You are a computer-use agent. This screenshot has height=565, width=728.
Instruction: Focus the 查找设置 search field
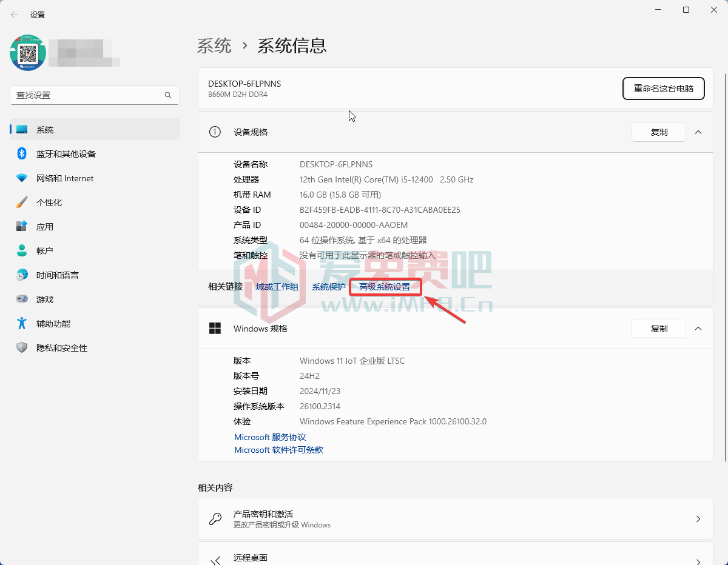pyautogui.click(x=95, y=95)
